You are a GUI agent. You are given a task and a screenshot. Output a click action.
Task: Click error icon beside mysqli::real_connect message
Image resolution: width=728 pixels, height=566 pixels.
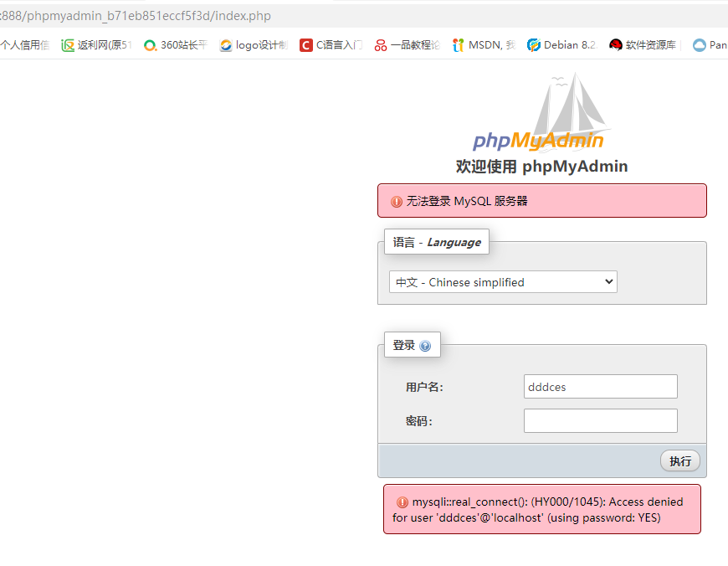coord(402,502)
